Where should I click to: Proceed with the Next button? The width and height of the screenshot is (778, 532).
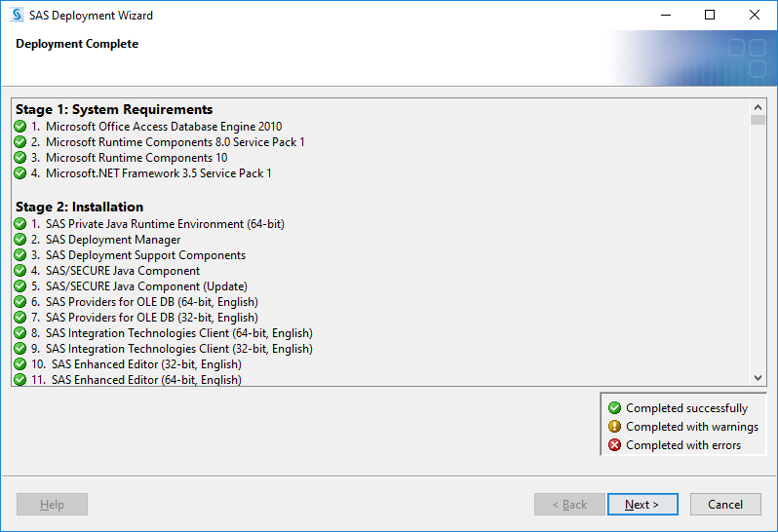642,505
